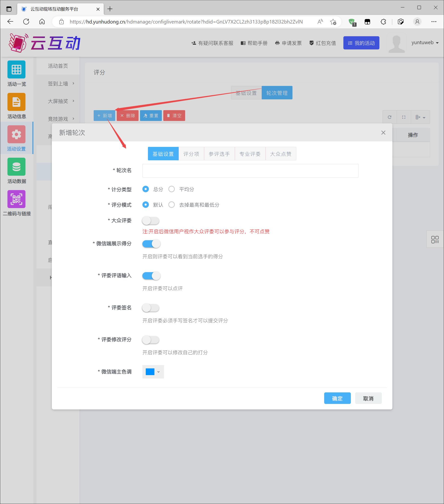This screenshot has height=504, width=444.
Task: Click the floating QR code side button
Action: pos(435,240)
